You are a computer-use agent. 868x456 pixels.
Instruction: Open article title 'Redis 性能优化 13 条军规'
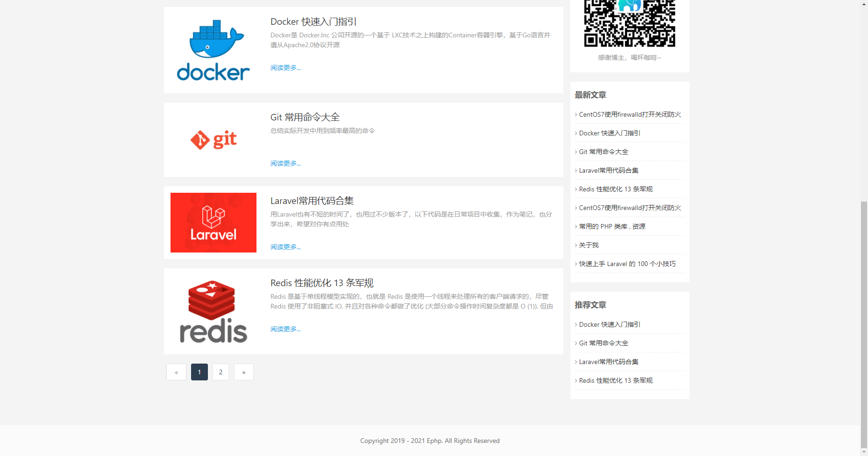pyautogui.click(x=322, y=283)
